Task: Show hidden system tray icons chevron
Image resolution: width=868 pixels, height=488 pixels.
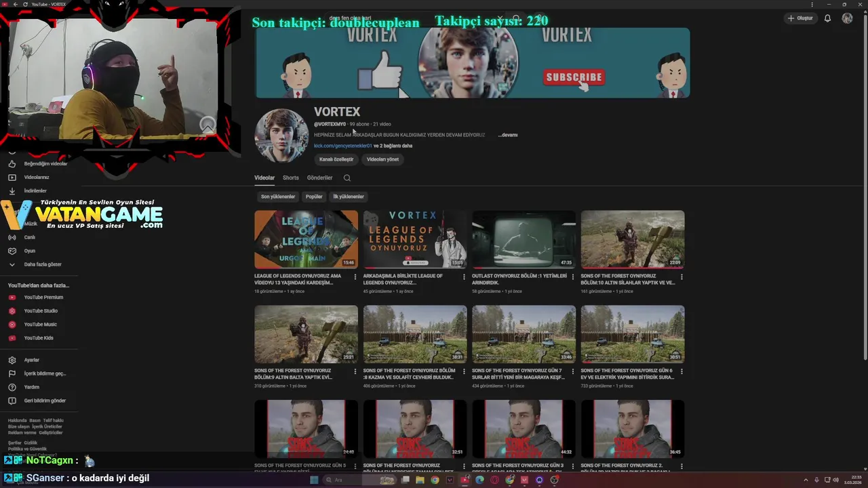Action: point(806,480)
